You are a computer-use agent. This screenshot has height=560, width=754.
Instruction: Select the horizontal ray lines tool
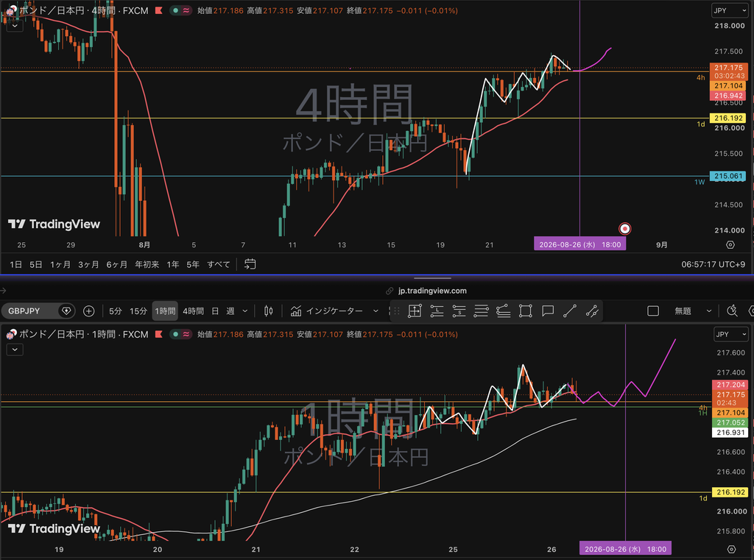click(503, 311)
